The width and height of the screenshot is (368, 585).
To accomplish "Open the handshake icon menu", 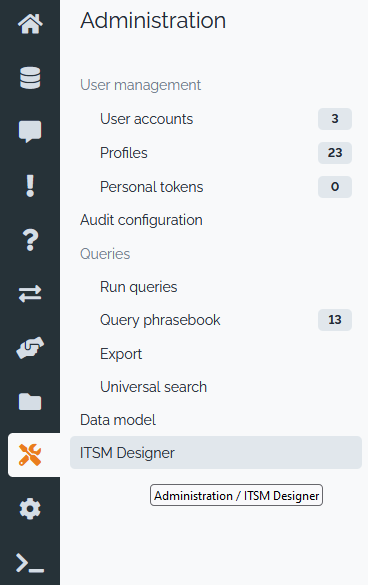I will tap(30, 348).
